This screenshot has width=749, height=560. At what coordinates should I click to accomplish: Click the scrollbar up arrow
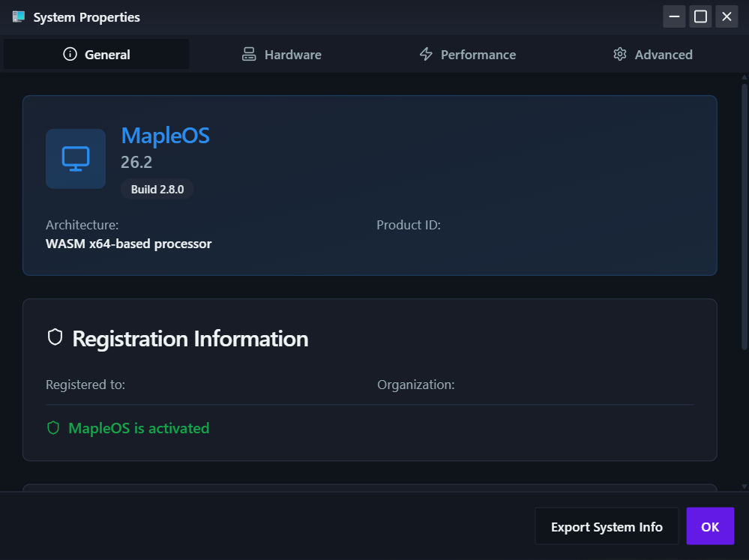coord(745,77)
